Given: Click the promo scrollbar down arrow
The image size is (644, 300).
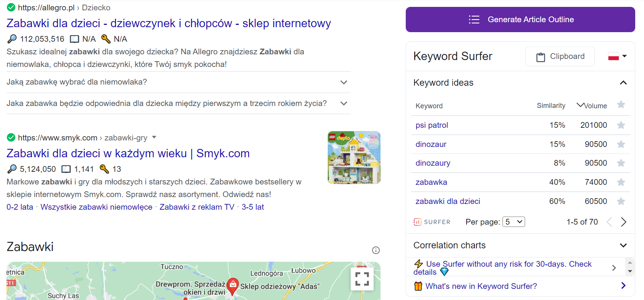Looking at the screenshot, I should tap(630, 271).
